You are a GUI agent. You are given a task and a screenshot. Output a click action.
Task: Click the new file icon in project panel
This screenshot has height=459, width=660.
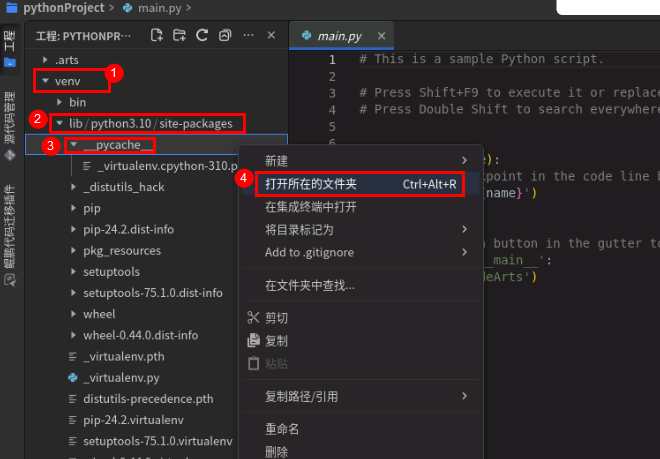[157, 35]
